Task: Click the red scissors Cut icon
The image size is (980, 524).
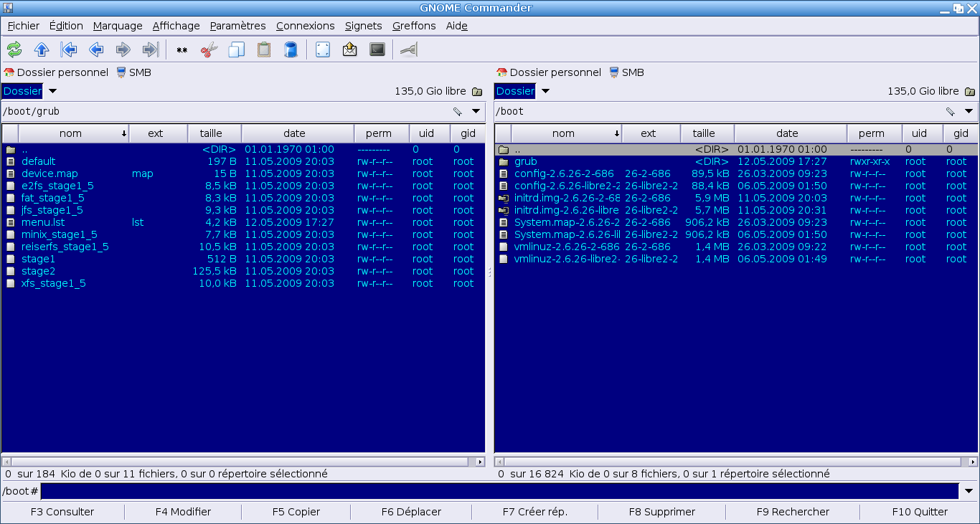Action: (x=209, y=49)
